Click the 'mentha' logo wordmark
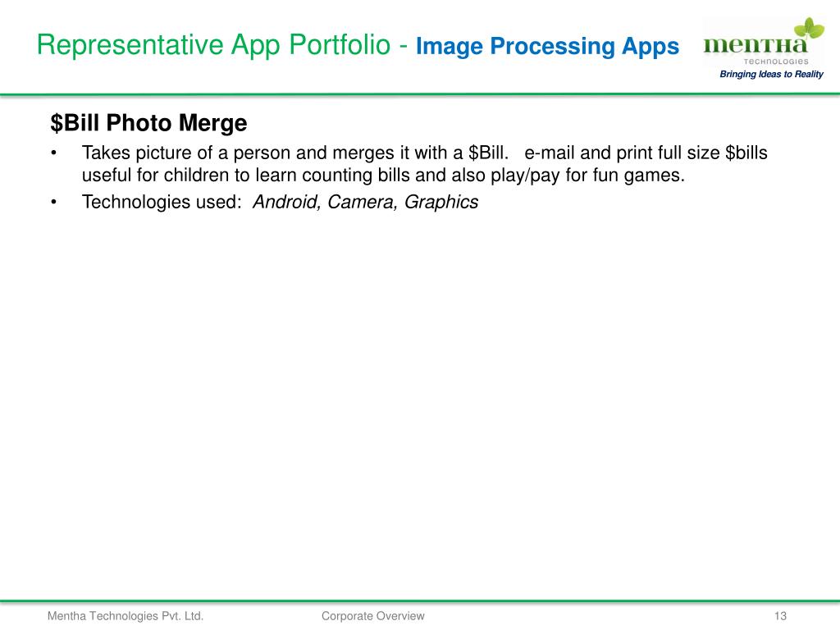The image size is (840, 630). [754, 44]
